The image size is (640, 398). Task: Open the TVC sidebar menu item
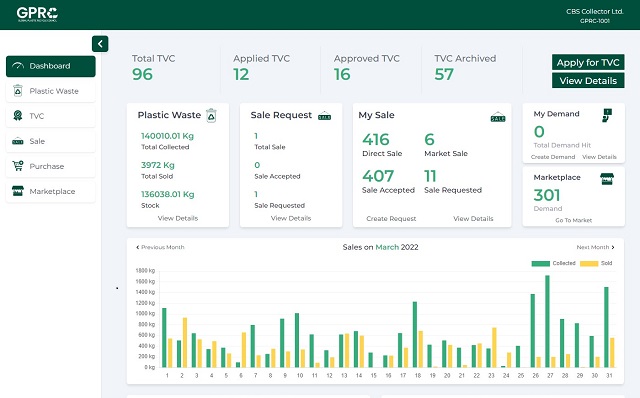pos(51,116)
